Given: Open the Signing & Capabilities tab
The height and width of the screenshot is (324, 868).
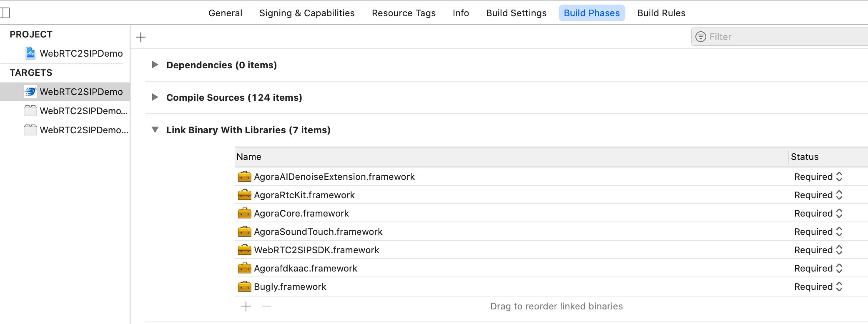Looking at the screenshot, I should pyautogui.click(x=307, y=13).
